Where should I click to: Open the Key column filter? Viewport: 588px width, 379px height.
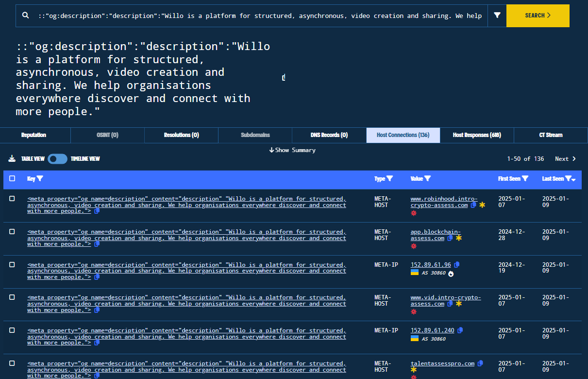[x=40, y=179]
